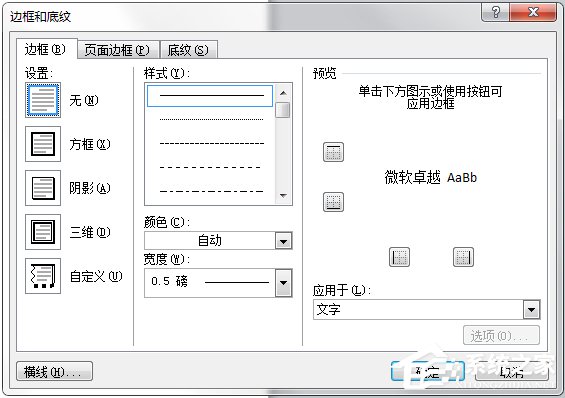Click the 确定 OK button
565x398 pixels.
tap(427, 371)
